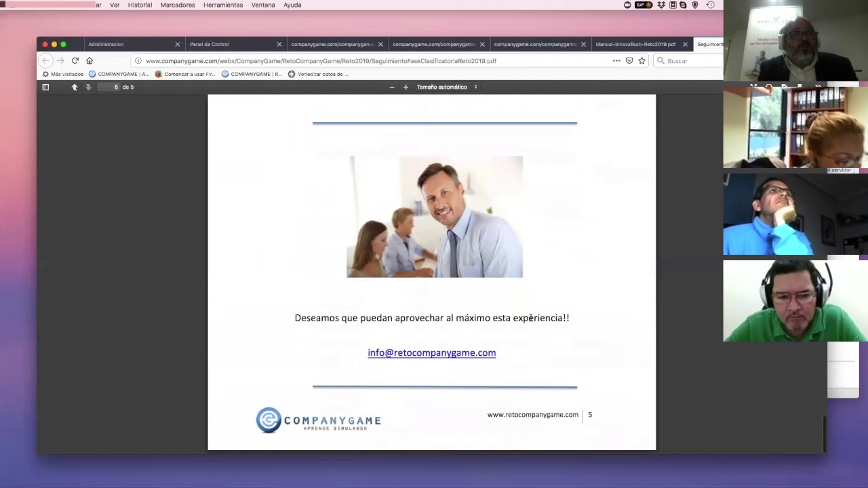
Task: Open the Time Machine menu bar icon
Action: pyautogui.click(x=710, y=5)
